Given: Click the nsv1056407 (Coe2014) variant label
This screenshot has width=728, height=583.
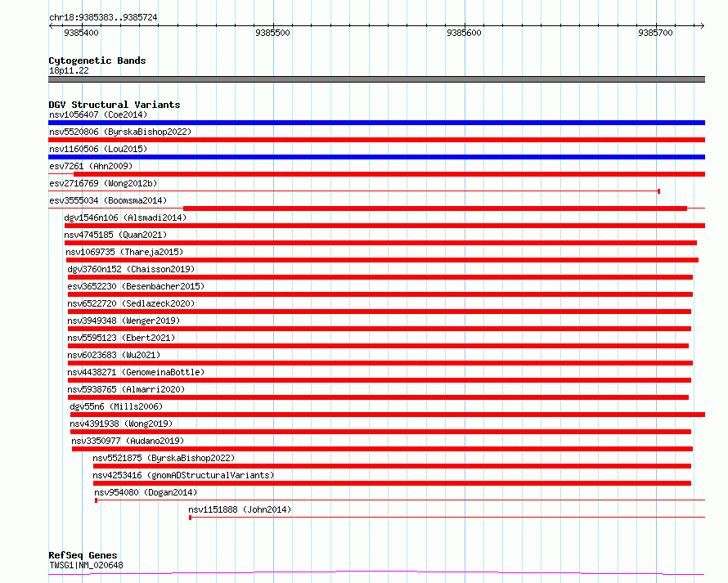Looking at the screenshot, I should point(98,114).
